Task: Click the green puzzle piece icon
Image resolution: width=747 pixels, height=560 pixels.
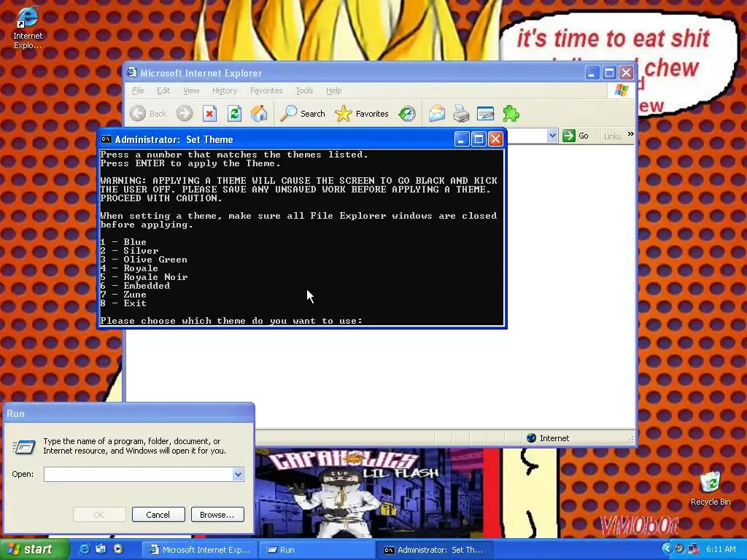Action: point(511,113)
